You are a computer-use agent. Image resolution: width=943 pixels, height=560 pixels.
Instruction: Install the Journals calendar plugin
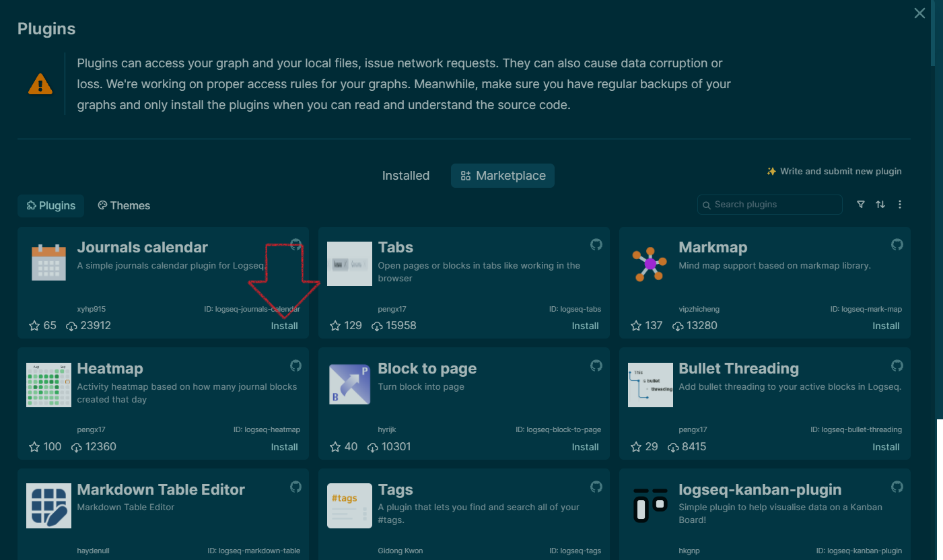(x=285, y=326)
